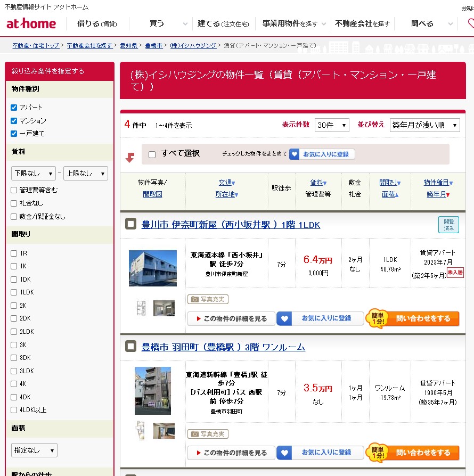Open the 下限なし minimum rent dropdown
The image size is (474, 476).
tap(33, 174)
